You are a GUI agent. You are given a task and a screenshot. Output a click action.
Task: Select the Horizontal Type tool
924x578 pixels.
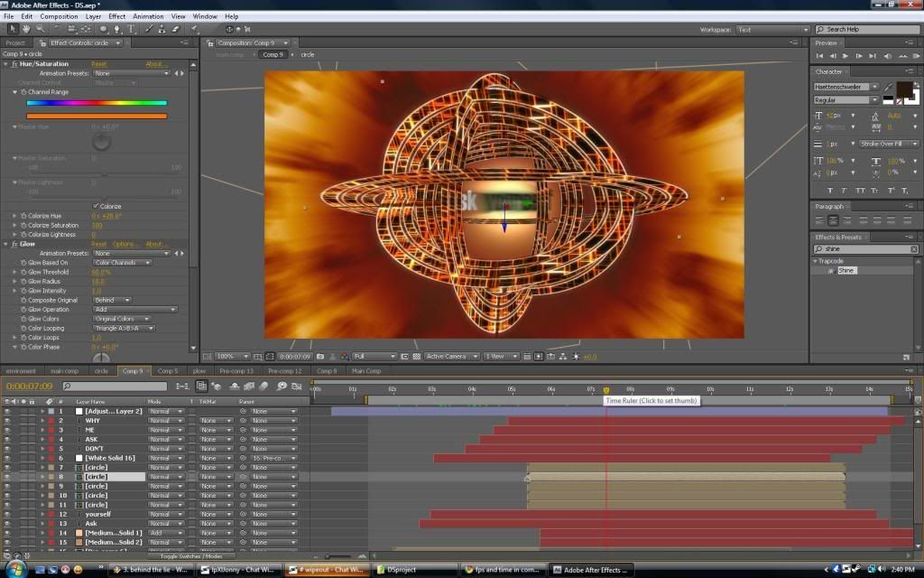pyautogui.click(x=132, y=29)
